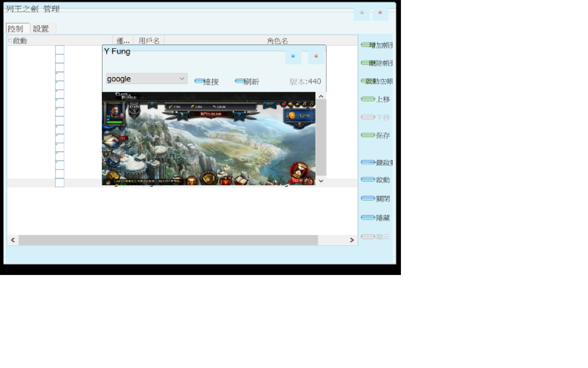Click the 版本:440 version label
588x368 pixels.
pos(305,82)
